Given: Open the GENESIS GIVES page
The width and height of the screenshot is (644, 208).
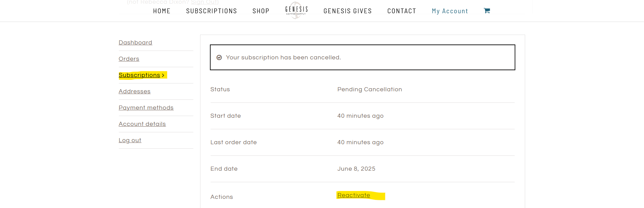Looking at the screenshot, I should 348,11.
